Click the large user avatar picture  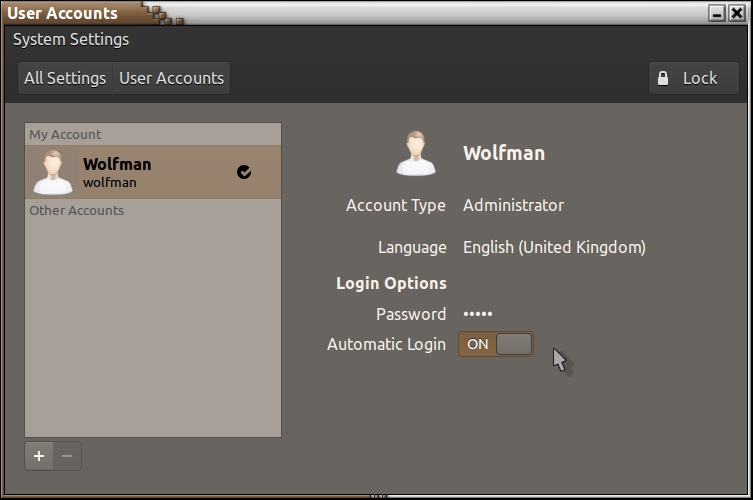(416, 153)
